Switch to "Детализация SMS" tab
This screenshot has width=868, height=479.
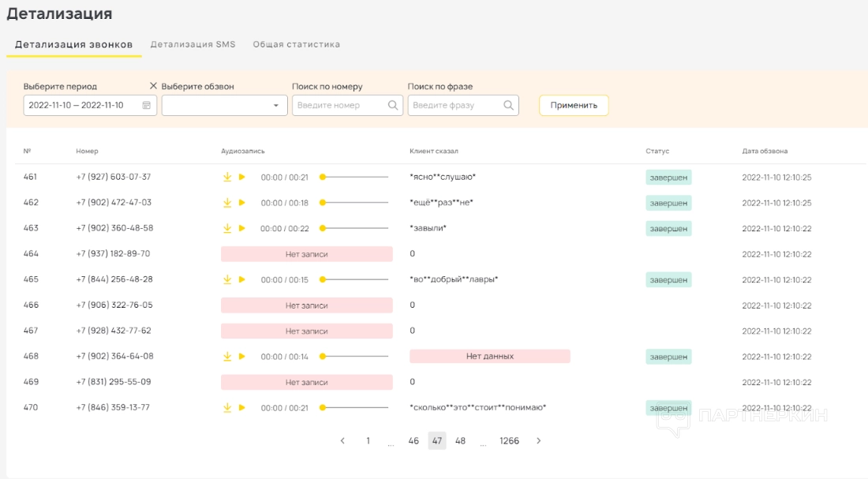click(x=193, y=44)
